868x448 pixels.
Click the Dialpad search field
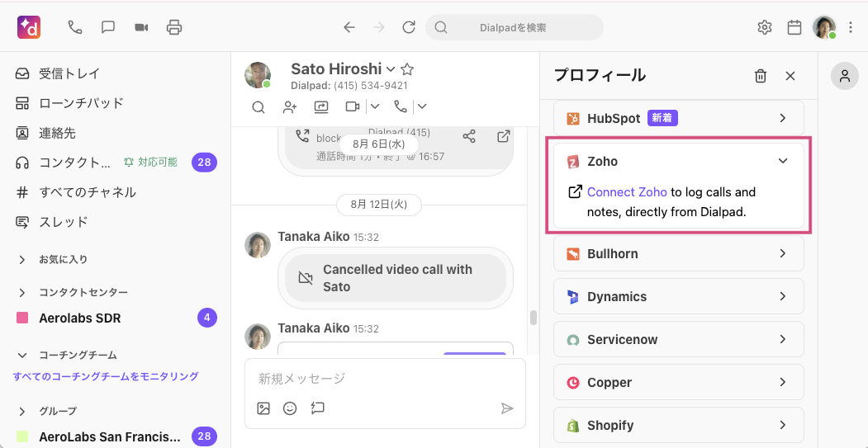[x=515, y=27]
